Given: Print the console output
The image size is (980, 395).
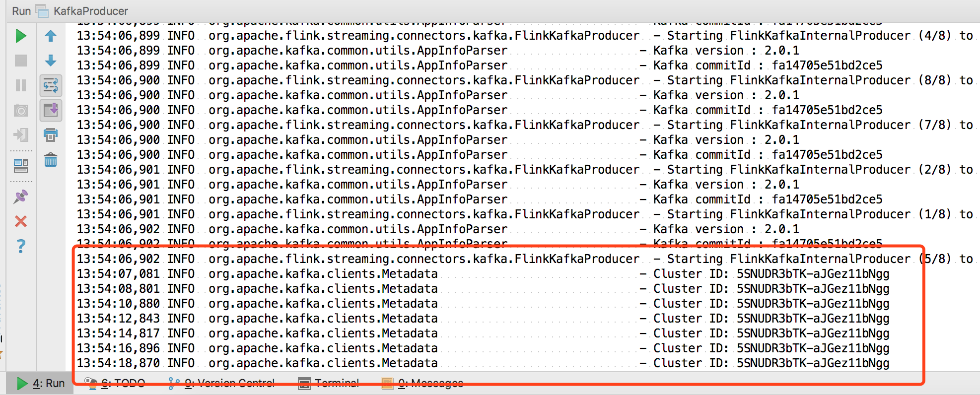Looking at the screenshot, I should click(x=51, y=134).
